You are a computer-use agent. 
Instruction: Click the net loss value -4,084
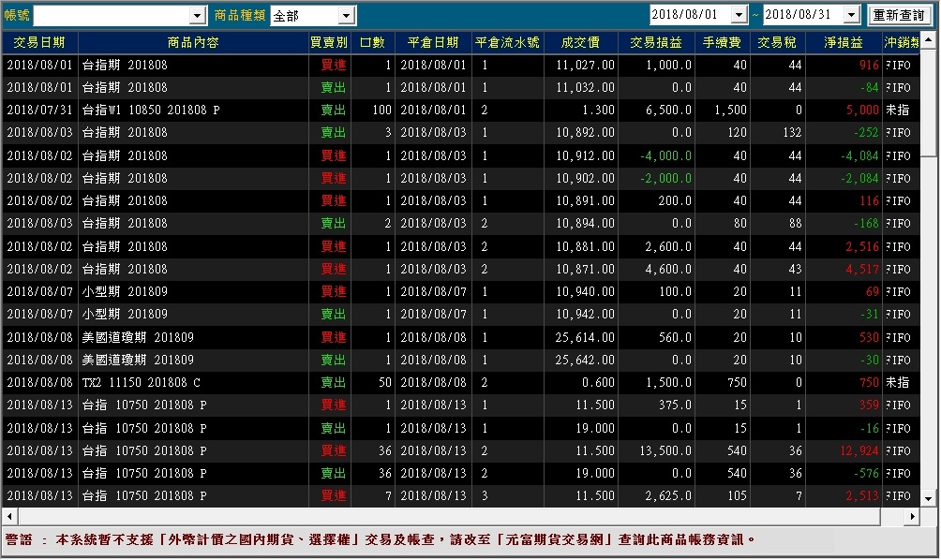(x=860, y=155)
